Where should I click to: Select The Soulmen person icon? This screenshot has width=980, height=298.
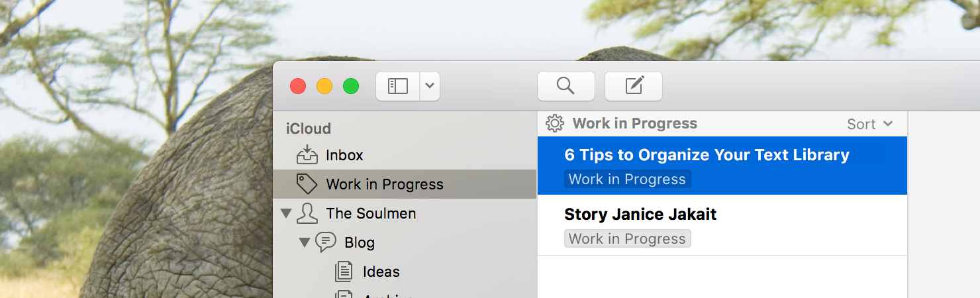(x=307, y=213)
